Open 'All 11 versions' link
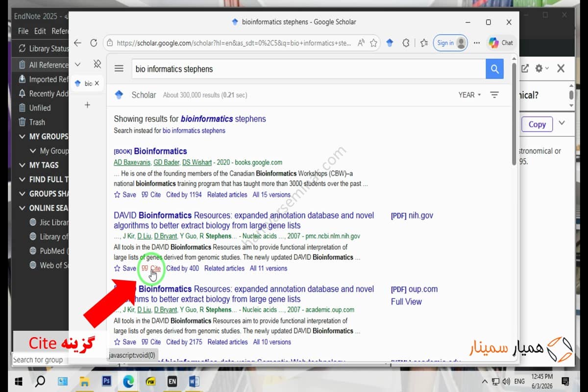 (269, 269)
